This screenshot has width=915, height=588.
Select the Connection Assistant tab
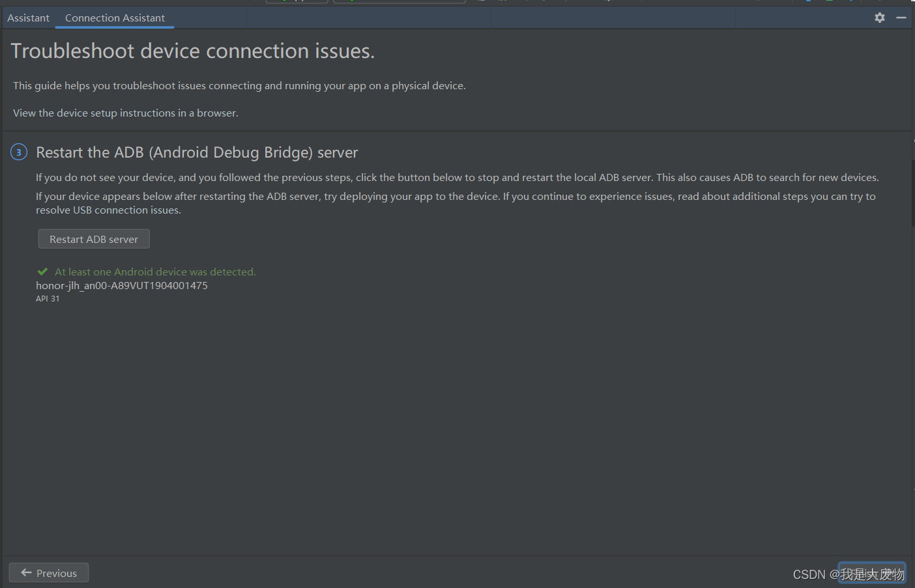[114, 18]
